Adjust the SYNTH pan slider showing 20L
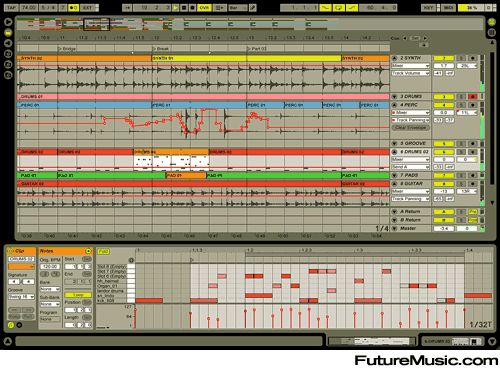The height and width of the screenshot is (370, 500). pos(466,66)
